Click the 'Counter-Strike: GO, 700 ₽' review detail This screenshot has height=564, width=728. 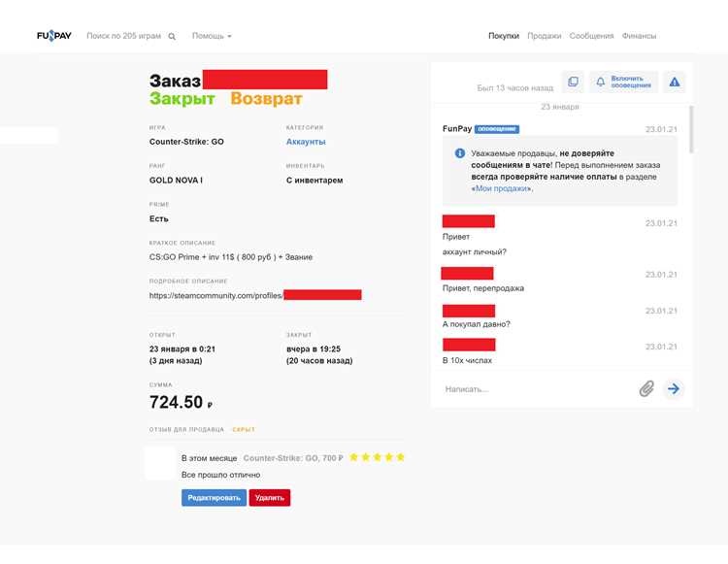point(293,458)
